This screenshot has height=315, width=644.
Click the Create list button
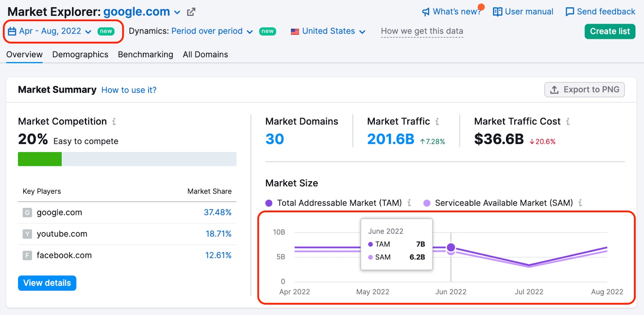610,31
